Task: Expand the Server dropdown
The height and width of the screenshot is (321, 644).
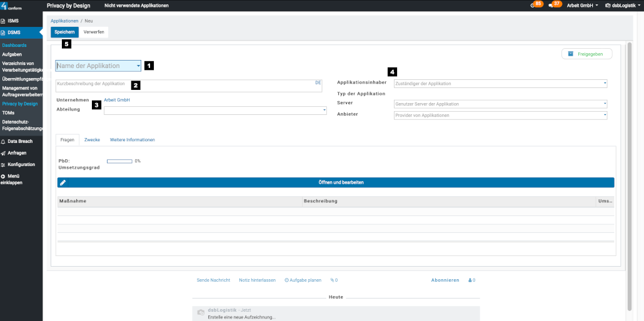Action: click(605, 104)
